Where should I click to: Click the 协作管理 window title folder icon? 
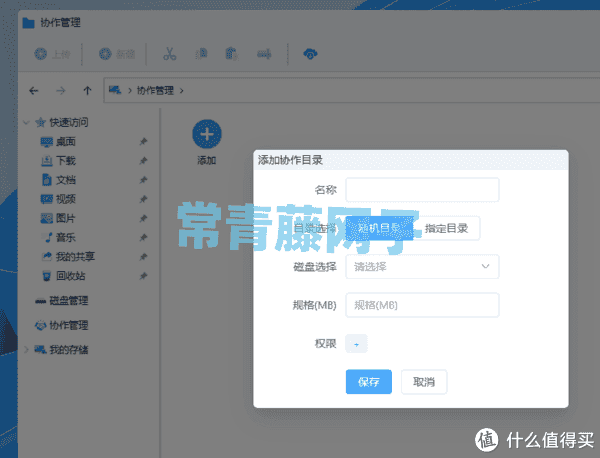click(29, 23)
